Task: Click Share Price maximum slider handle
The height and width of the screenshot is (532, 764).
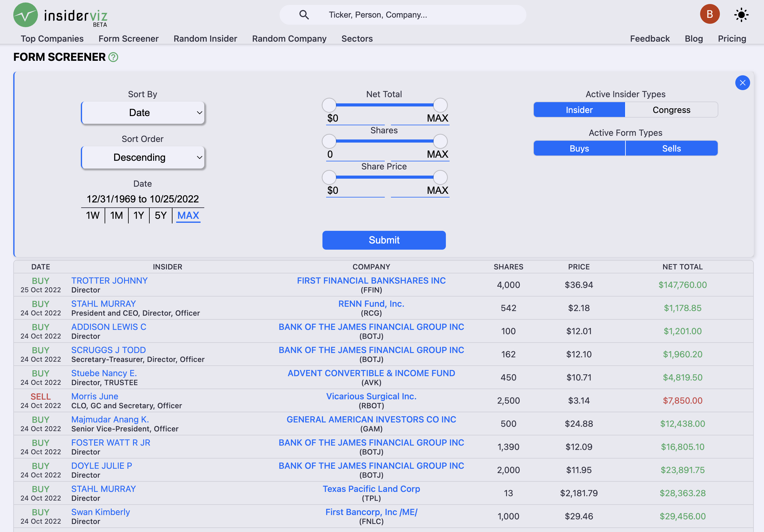Action: 440,177
